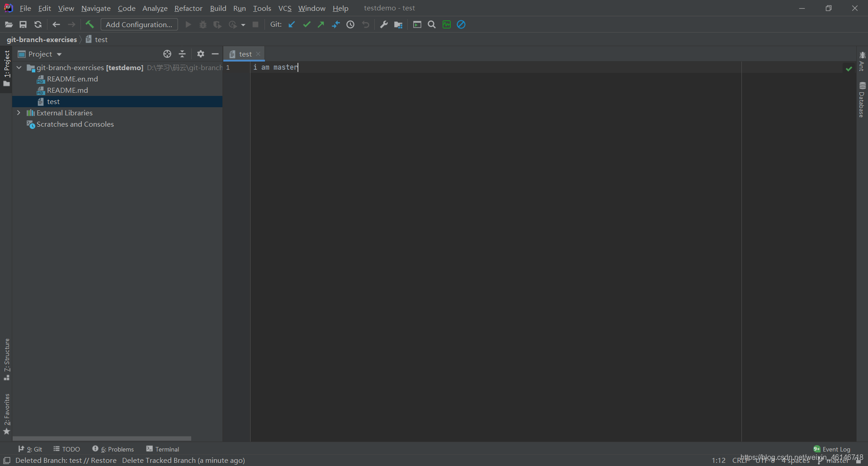Click the Stop square icon

click(x=255, y=24)
